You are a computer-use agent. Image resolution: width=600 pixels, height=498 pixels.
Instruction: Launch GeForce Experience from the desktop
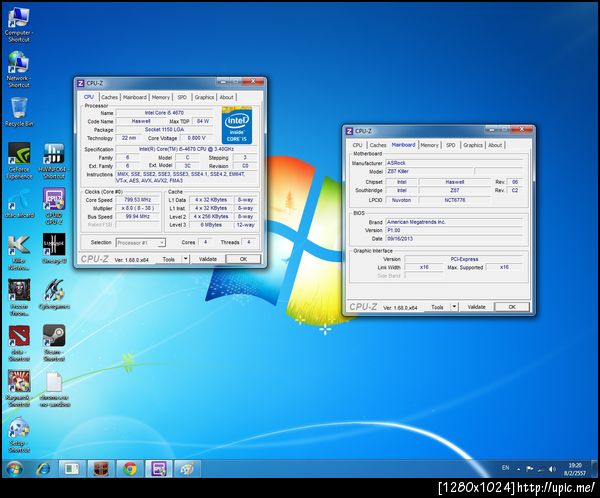18,154
